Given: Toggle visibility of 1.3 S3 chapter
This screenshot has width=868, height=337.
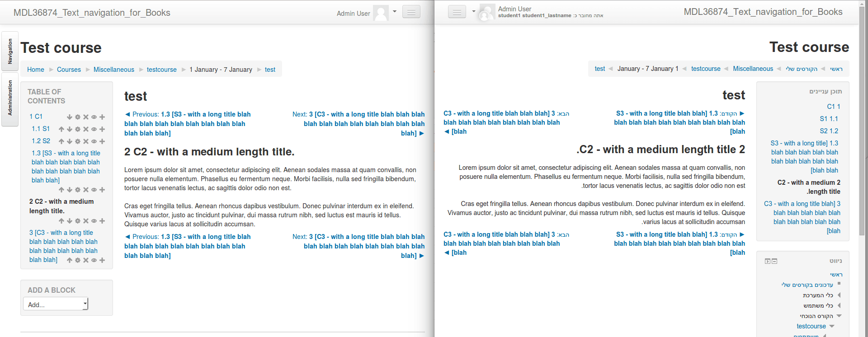Looking at the screenshot, I should click(x=94, y=190).
